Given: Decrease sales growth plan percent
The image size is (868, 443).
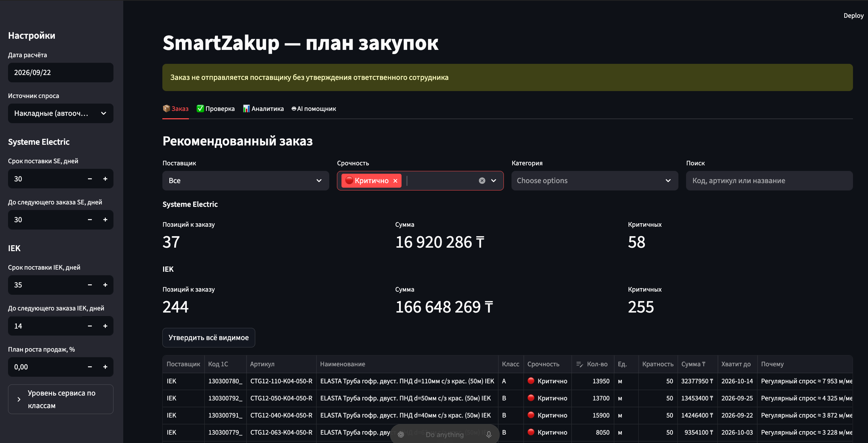Looking at the screenshot, I should [90, 367].
